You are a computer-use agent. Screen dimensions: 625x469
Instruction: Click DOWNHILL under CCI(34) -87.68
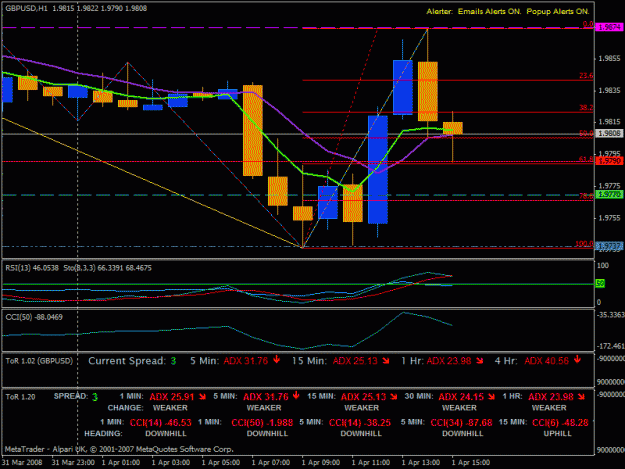[462, 434]
